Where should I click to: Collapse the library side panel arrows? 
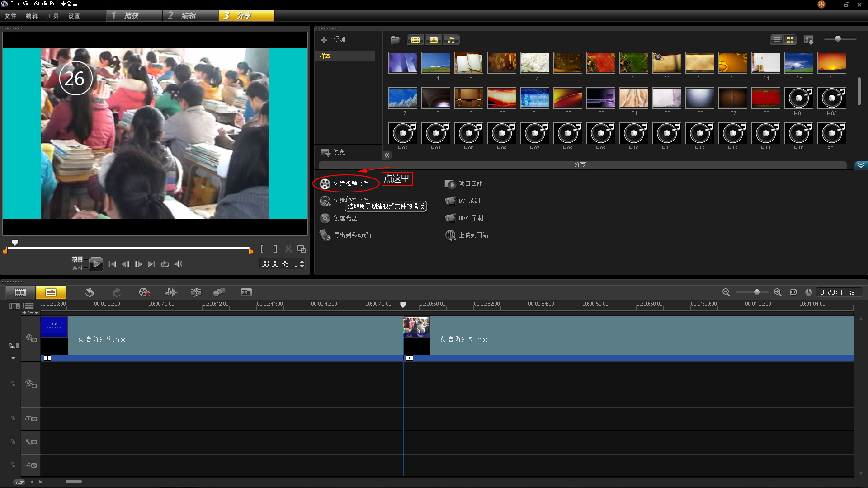click(x=387, y=155)
